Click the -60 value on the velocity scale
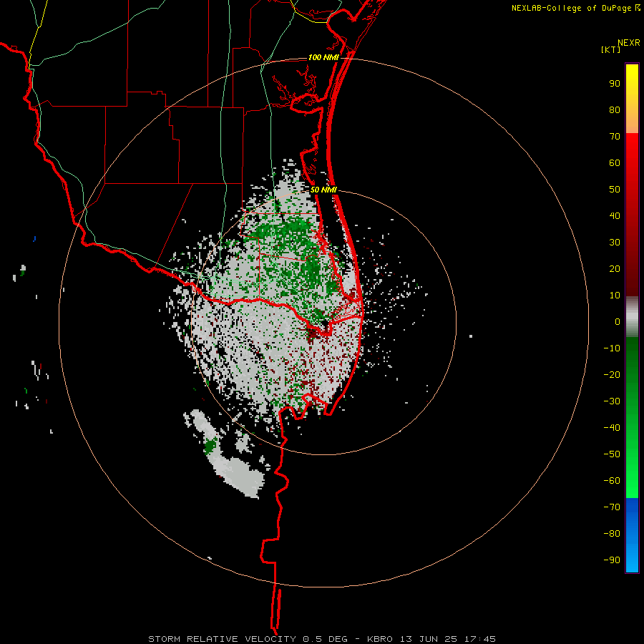 click(x=612, y=481)
